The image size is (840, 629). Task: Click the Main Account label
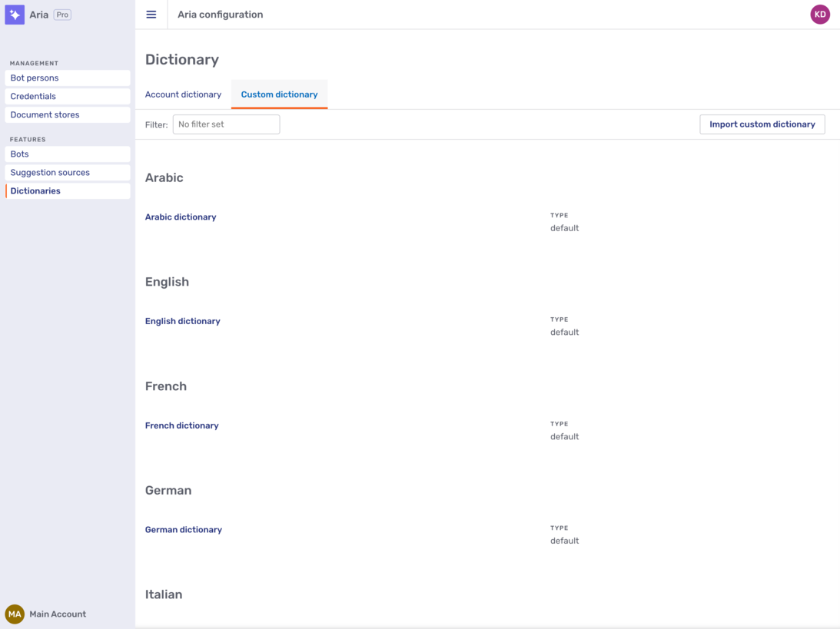[x=58, y=614]
